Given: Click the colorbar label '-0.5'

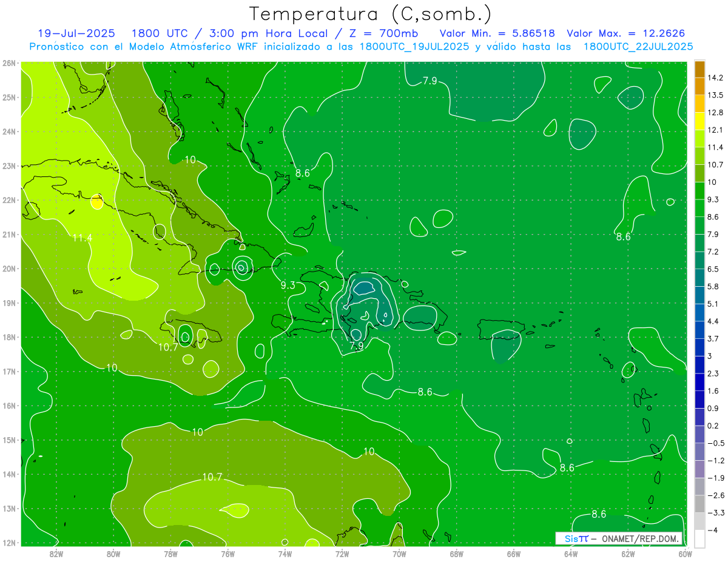Looking at the screenshot, I should pos(715,443).
